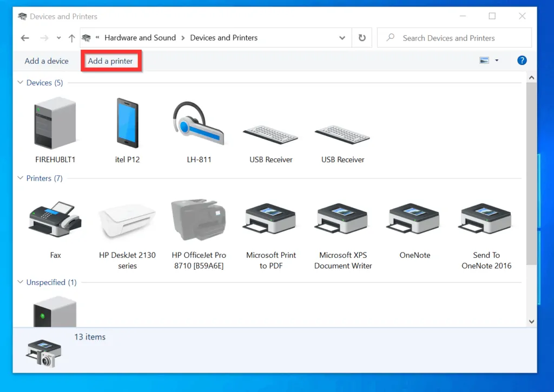Screen dimensions: 554x392
Task: Collapse the Devices (5) section
Action: point(19,83)
